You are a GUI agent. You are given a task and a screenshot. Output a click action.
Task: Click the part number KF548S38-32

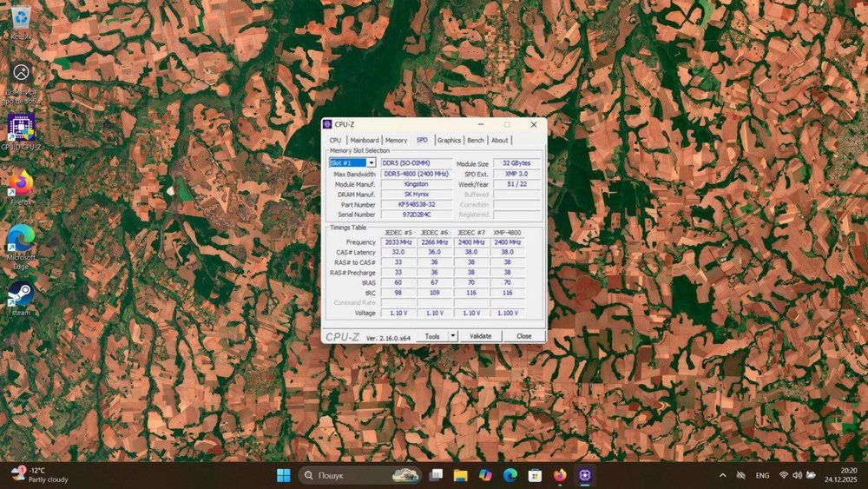click(x=417, y=204)
